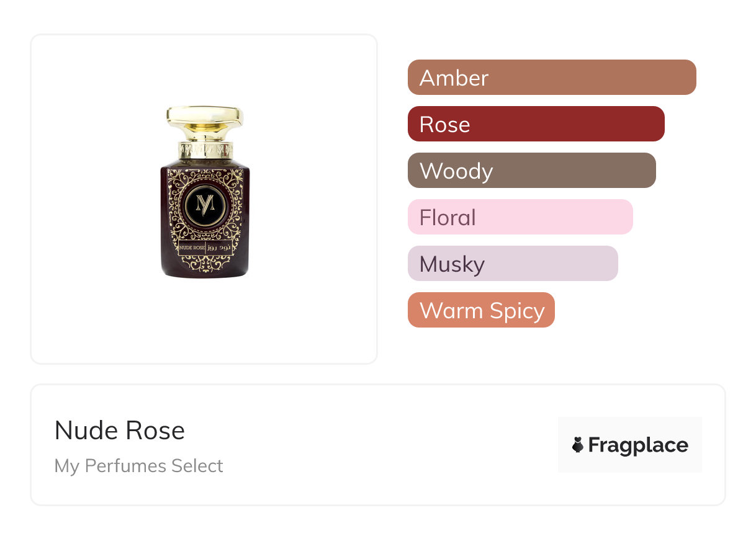Click the dark burgundy bottle body bottom
The image size is (756, 536).
205,272
